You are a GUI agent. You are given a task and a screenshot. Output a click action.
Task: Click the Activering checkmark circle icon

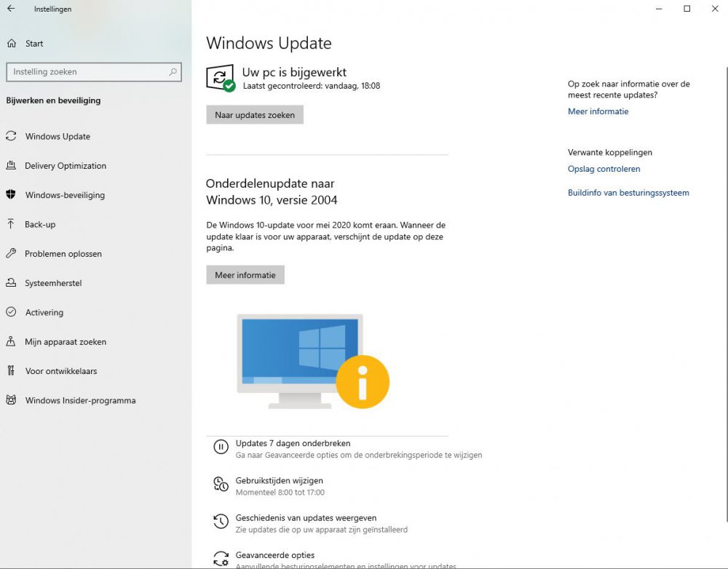pos(11,312)
